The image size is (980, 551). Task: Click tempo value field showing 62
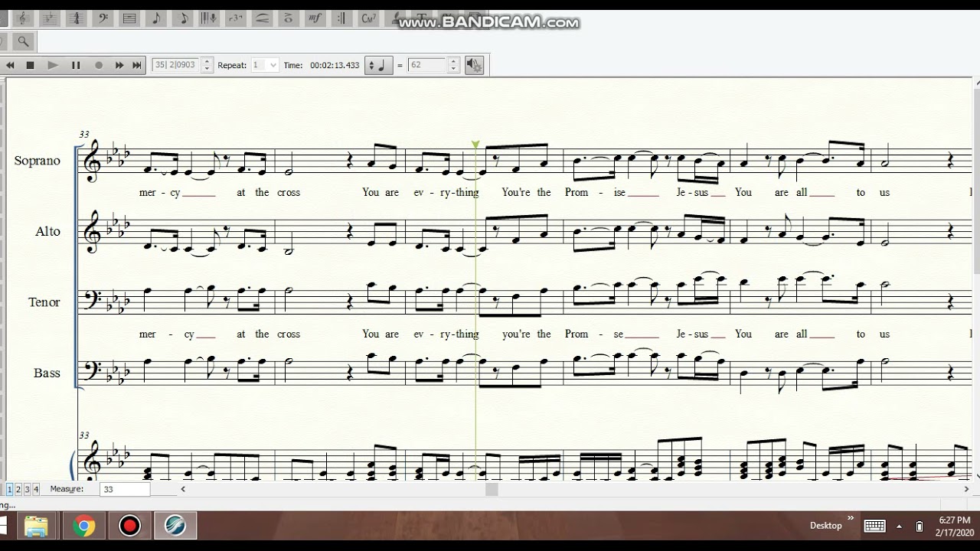[426, 65]
